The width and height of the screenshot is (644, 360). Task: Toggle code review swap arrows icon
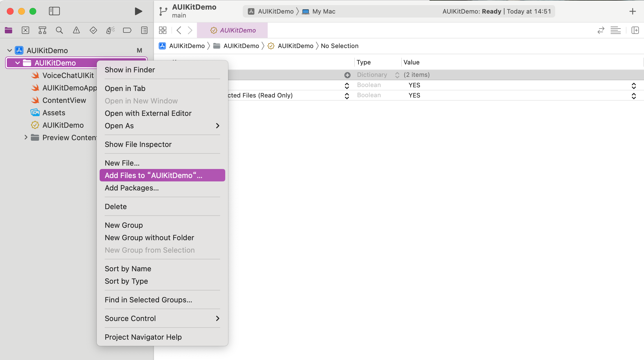coord(601,30)
